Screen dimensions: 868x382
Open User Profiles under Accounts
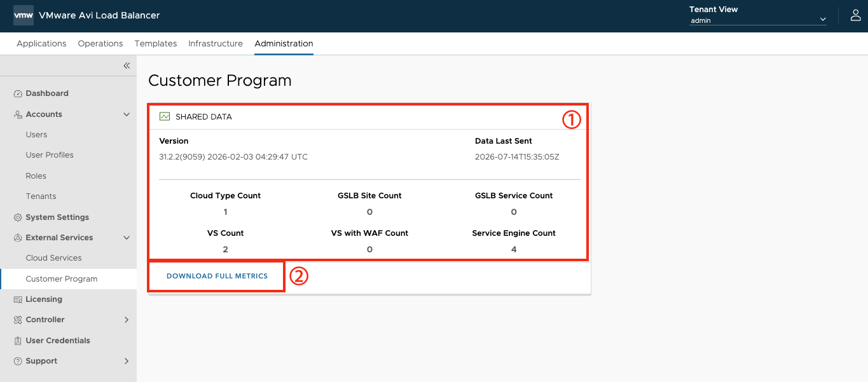pos(50,155)
